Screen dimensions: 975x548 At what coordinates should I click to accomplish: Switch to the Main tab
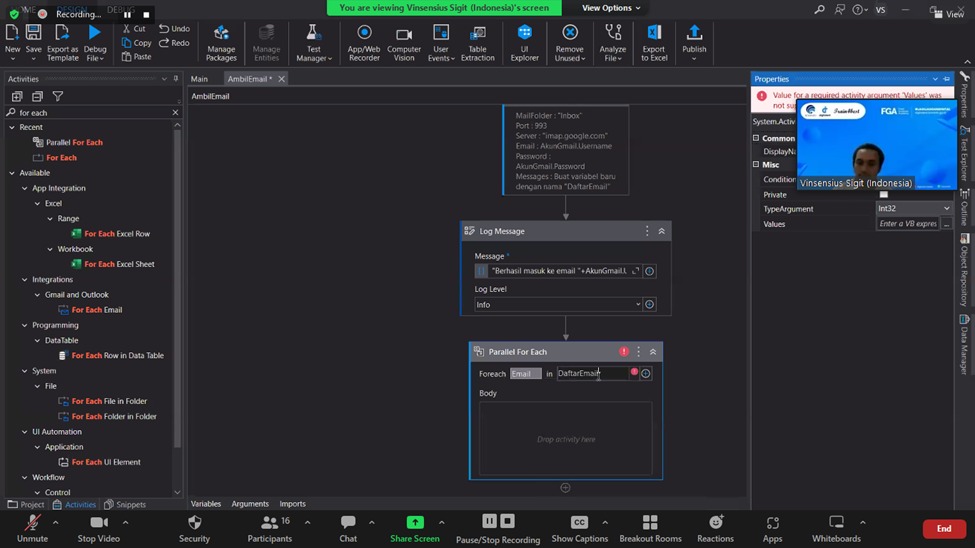point(199,79)
